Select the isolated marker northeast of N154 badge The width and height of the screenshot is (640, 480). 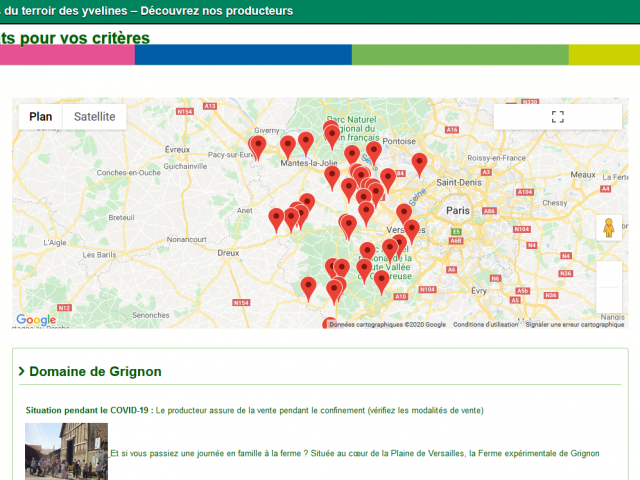pos(308,289)
